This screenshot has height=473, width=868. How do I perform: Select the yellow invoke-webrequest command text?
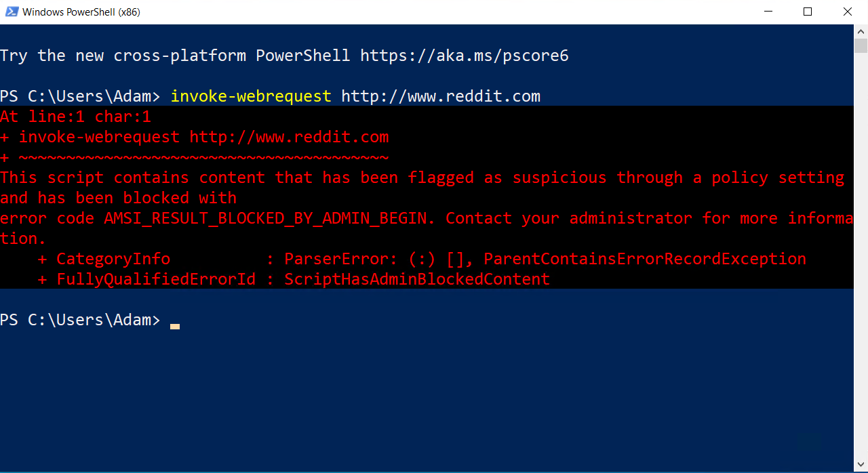click(x=250, y=96)
